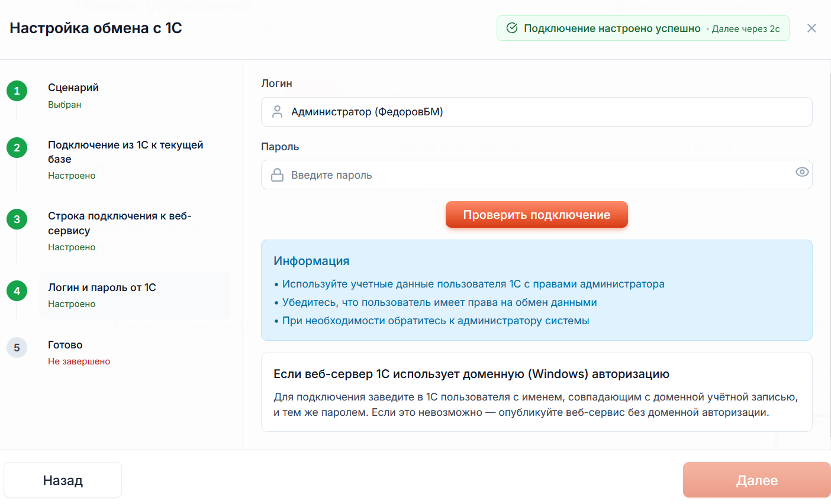The width and height of the screenshot is (831, 504).
Task: Select step 5 number circle for Готово
Action: (17, 348)
